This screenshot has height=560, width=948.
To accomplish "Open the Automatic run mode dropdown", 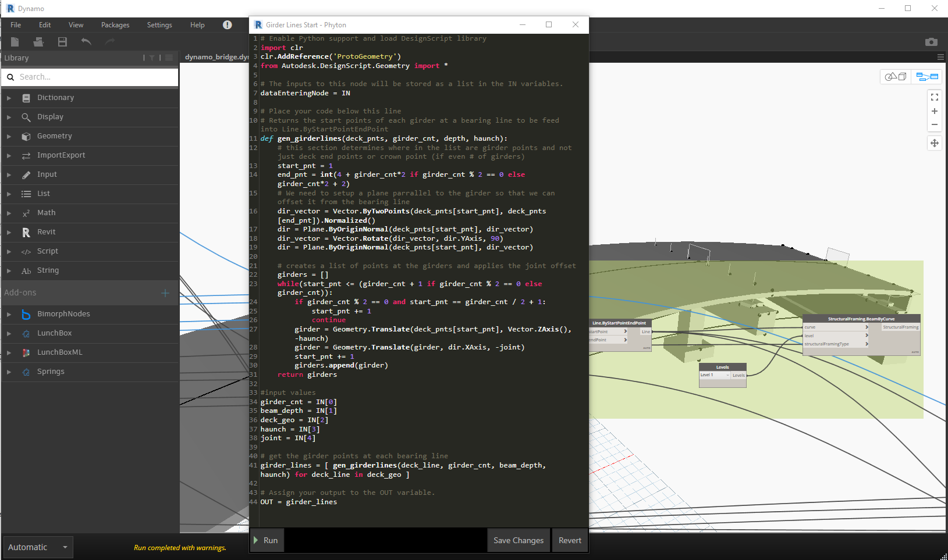I will 38,547.
